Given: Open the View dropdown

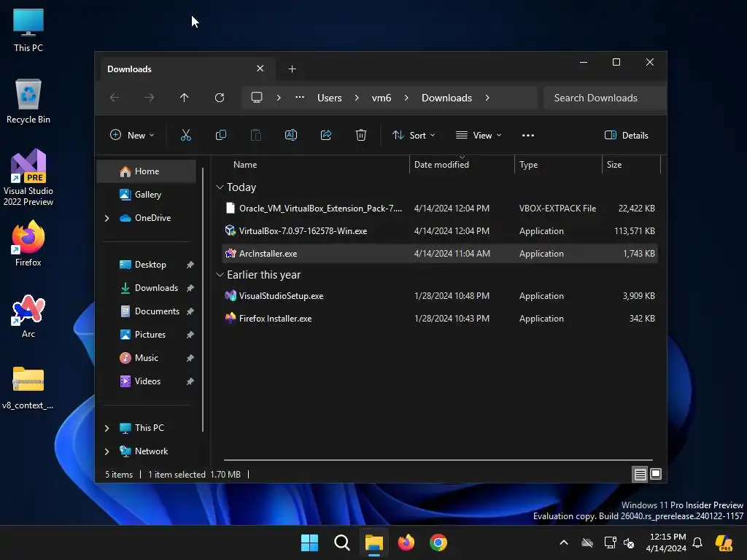Looking at the screenshot, I should [479, 135].
